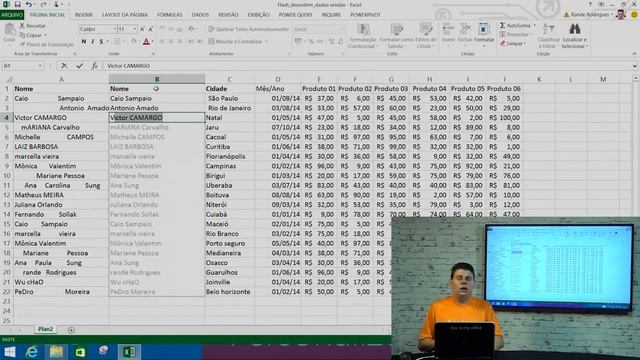
Task: Select column B header
Action: click(x=157, y=79)
